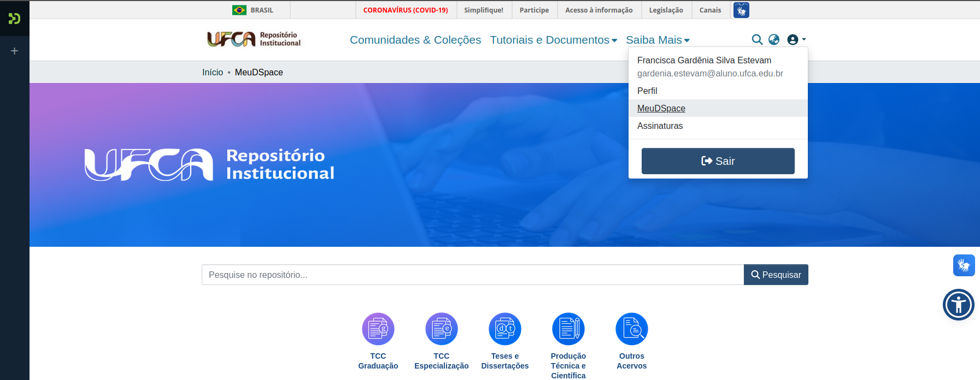The image size is (980, 380).
Task: Click the VLibras hands icon in top bar
Action: (x=741, y=10)
